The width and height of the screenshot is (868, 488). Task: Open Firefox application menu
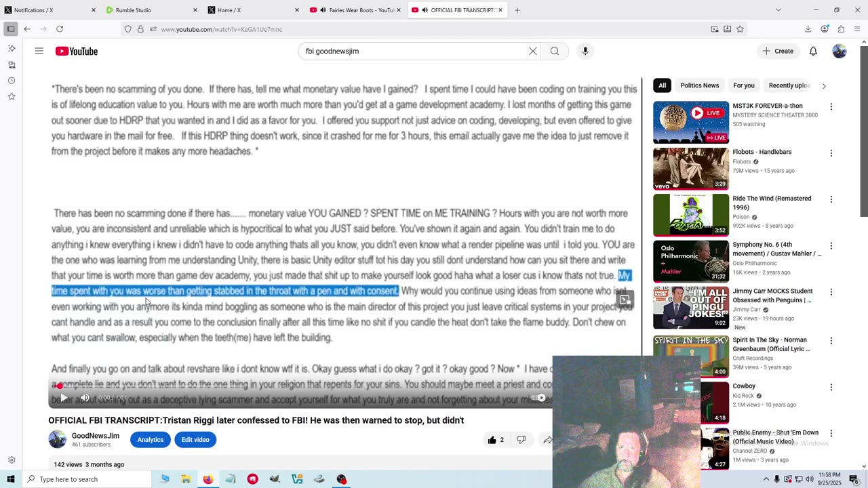click(x=858, y=29)
